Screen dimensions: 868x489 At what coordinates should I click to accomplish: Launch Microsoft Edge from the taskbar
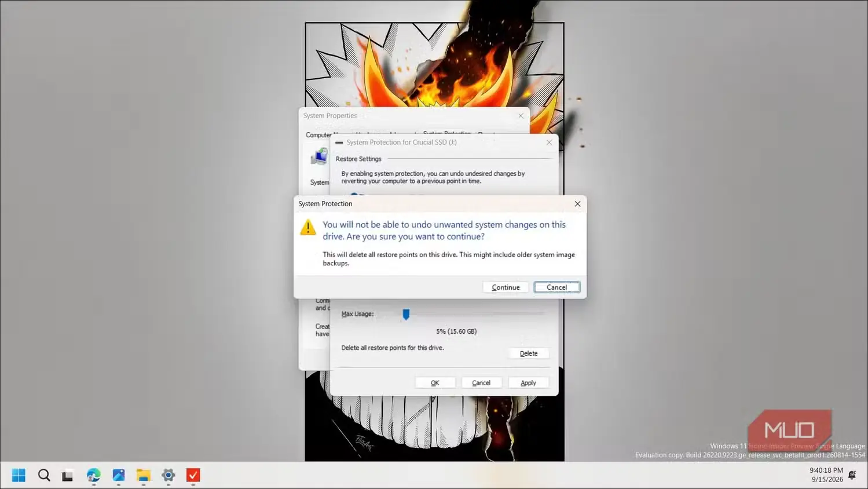point(93,475)
